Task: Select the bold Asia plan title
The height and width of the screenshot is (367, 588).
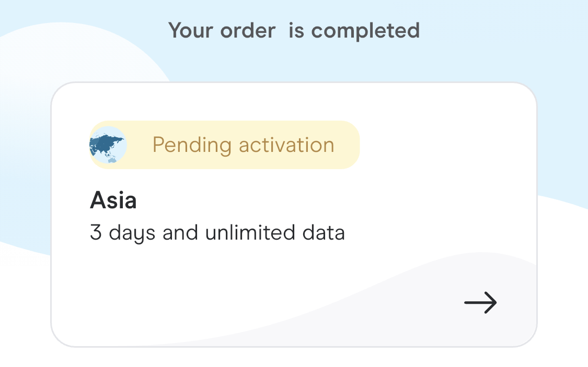Action: (x=113, y=200)
